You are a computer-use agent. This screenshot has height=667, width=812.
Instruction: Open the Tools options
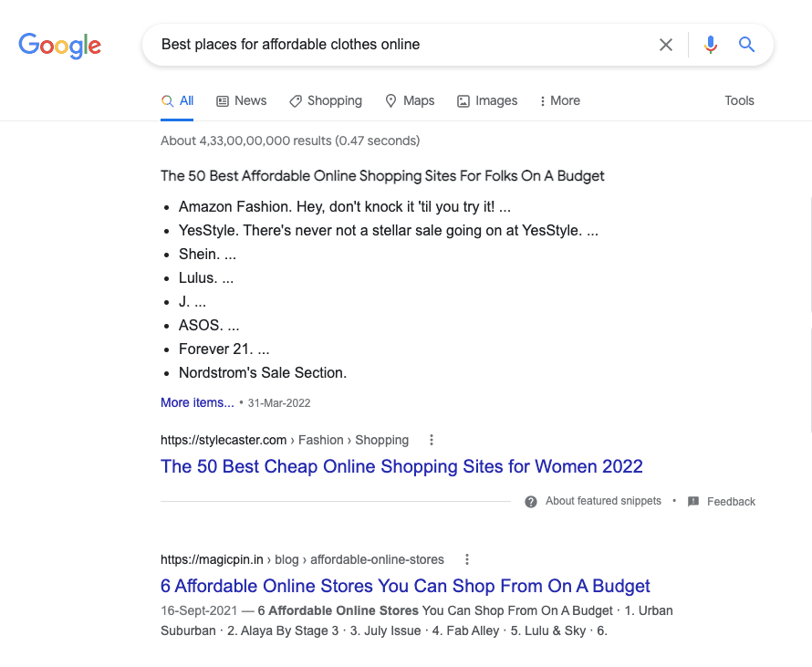point(739,100)
